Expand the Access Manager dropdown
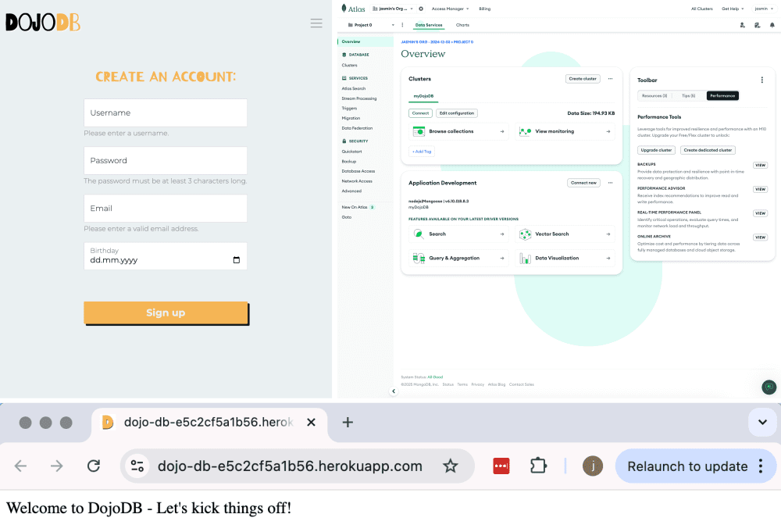Screen dimensions: 781x532 pyautogui.click(x=450, y=9)
